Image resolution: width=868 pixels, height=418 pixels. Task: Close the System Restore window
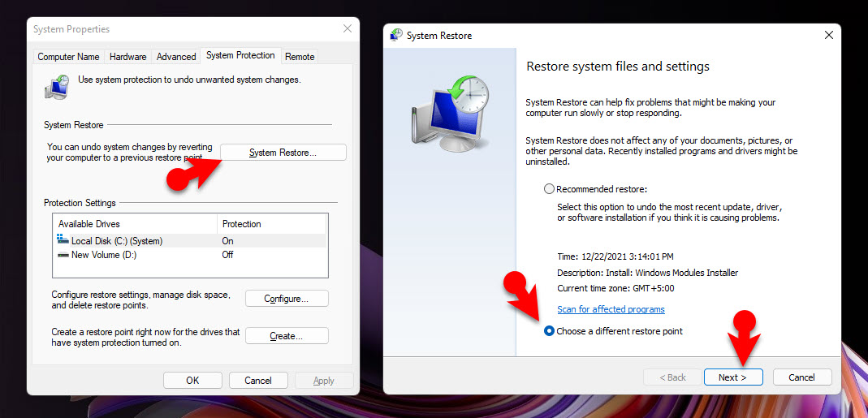(829, 36)
